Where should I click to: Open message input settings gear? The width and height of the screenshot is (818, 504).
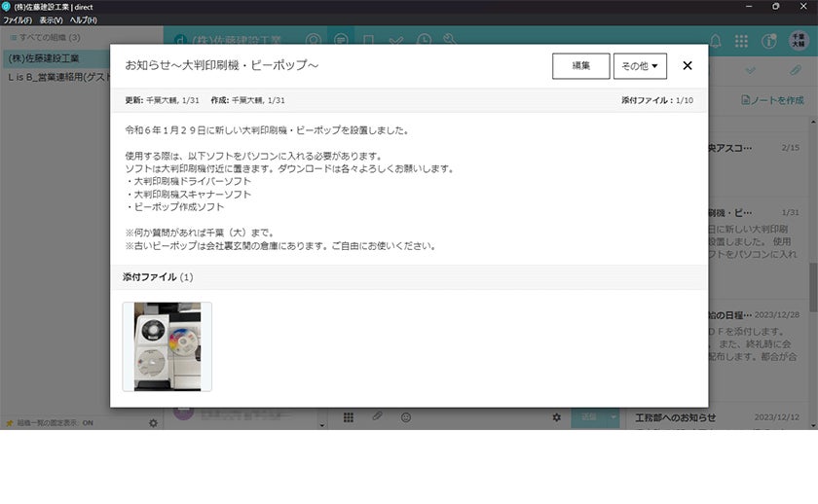557,417
